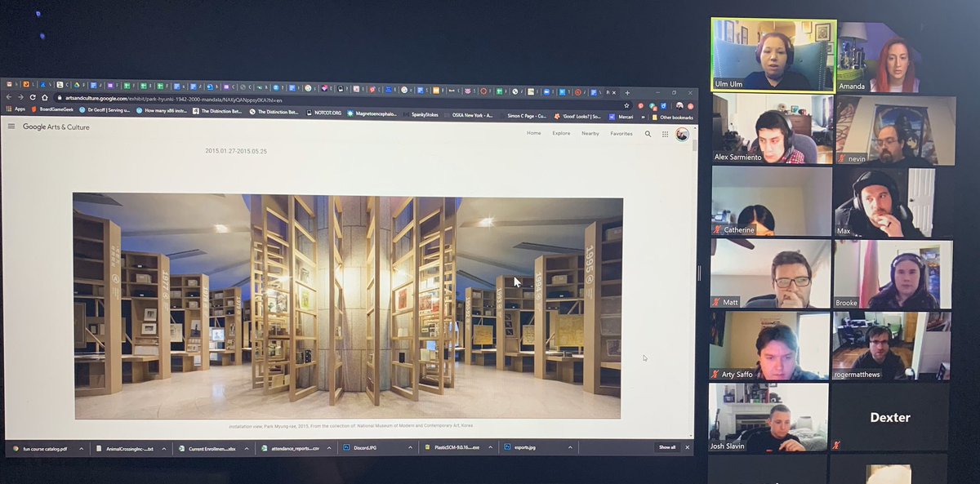Select Amanda's video tile
980x484 pixels.
tap(896, 57)
